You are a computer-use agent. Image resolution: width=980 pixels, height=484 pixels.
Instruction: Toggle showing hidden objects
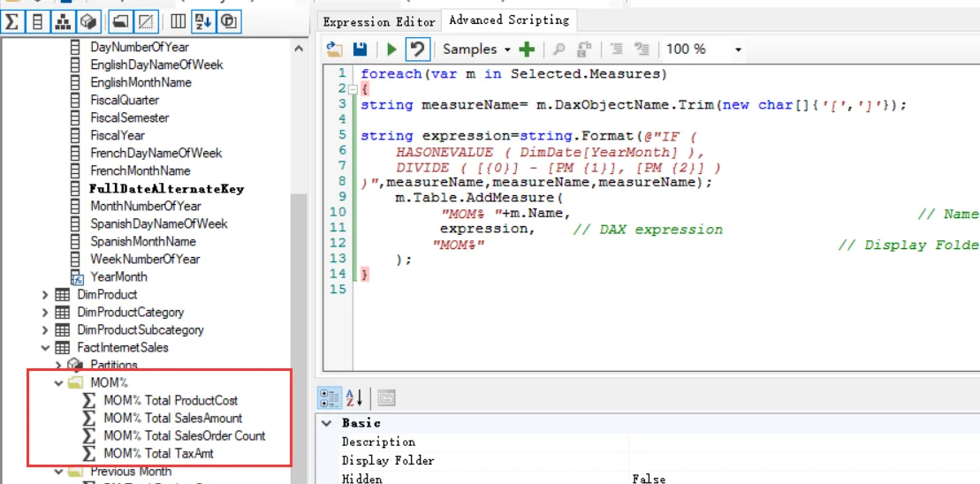click(145, 22)
